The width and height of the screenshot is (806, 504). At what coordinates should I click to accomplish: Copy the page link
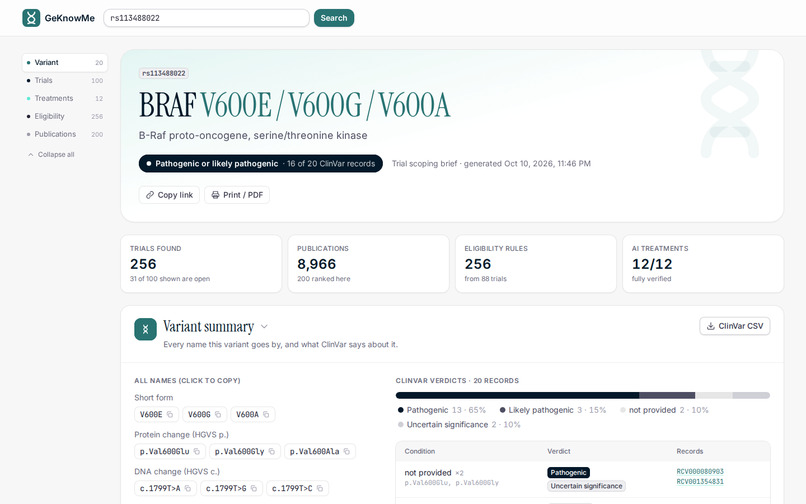click(169, 195)
